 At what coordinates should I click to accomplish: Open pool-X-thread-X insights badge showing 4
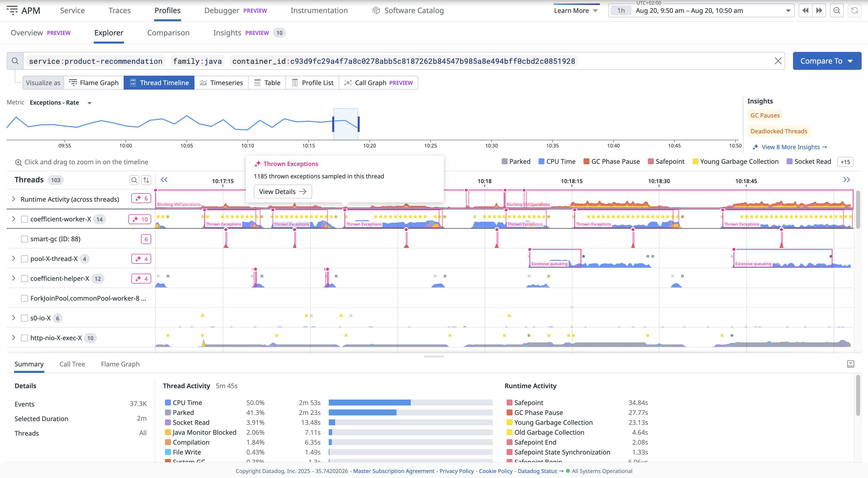point(141,259)
